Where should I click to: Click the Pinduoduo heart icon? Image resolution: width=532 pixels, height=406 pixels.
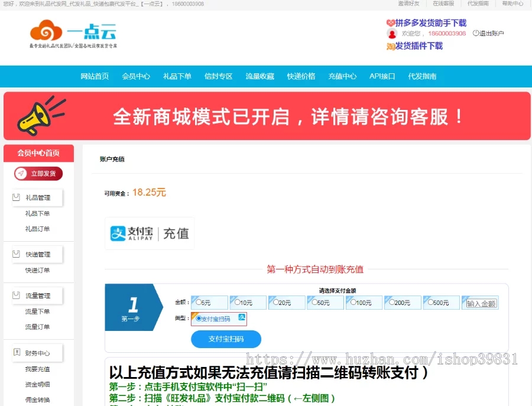pyautogui.click(x=390, y=23)
